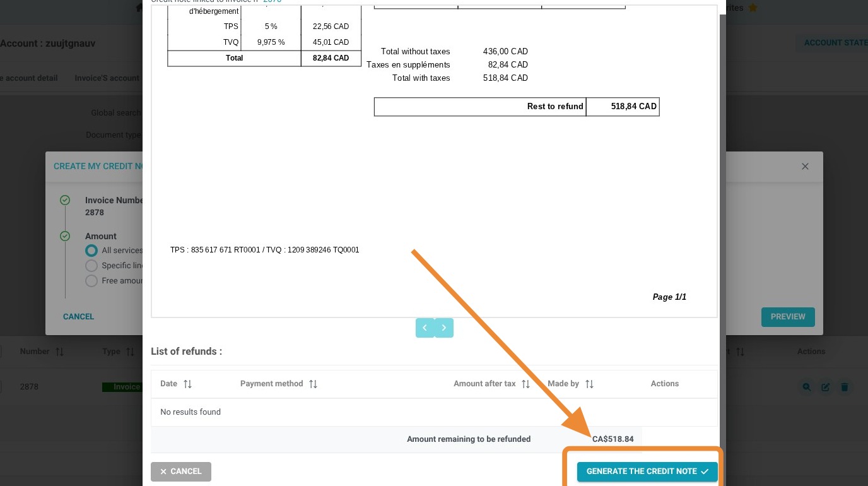868x486 pixels.
Task: Sort refunds by Amount after tax
Action: tap(525, 384)
